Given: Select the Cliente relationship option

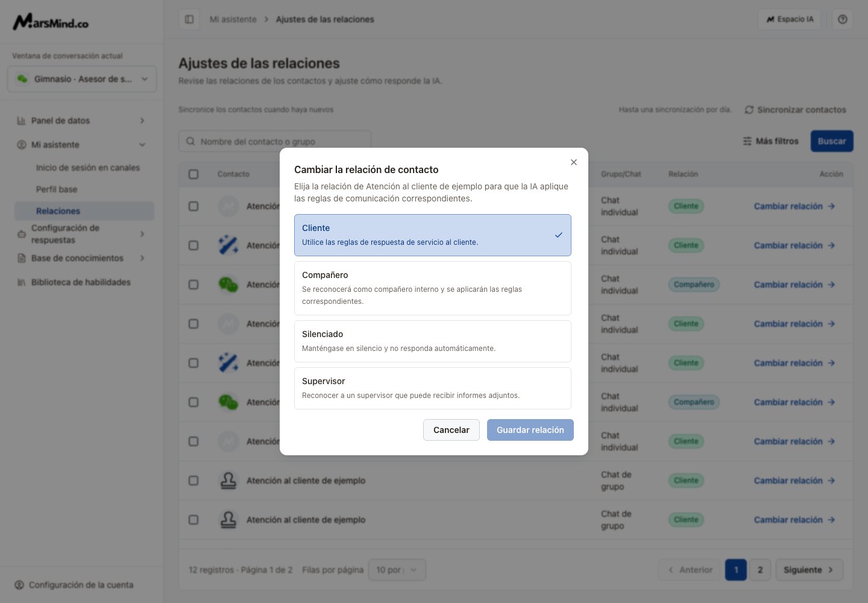Looking at the screenshot, I should [x=433, y=235].
